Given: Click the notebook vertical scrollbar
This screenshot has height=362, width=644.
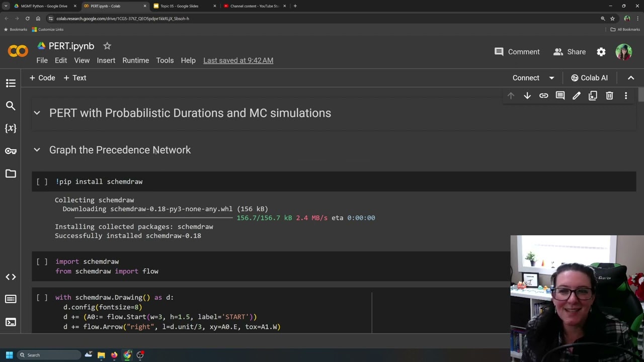Looking at the screenshot, I should (x=641, y=95).
